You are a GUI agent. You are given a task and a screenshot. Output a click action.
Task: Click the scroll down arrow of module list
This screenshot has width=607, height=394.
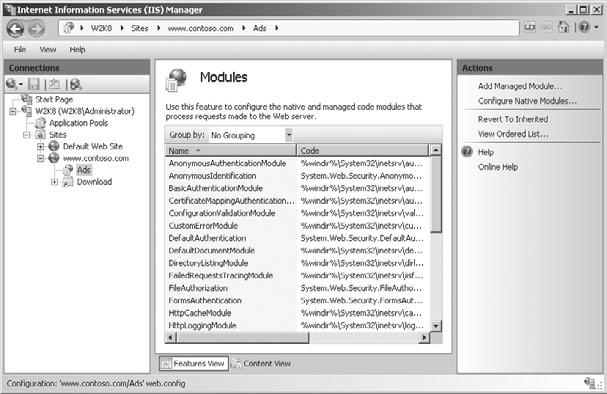coord(436,326)
